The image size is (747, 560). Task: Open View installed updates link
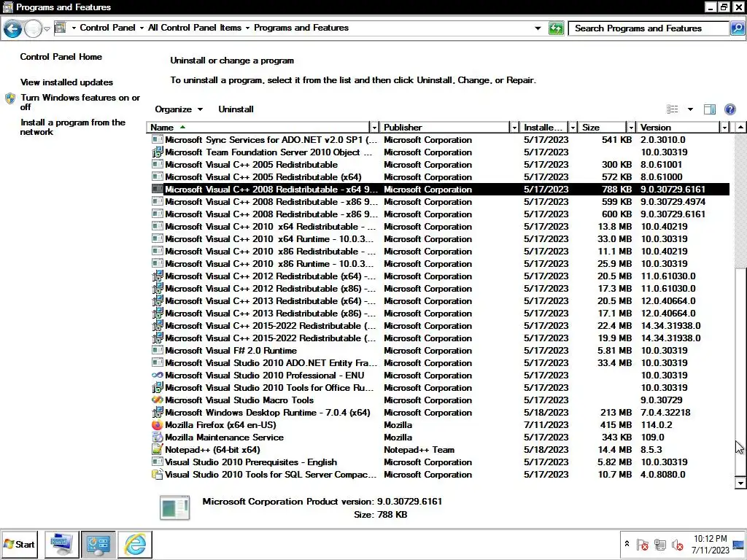tap(66, 82)
